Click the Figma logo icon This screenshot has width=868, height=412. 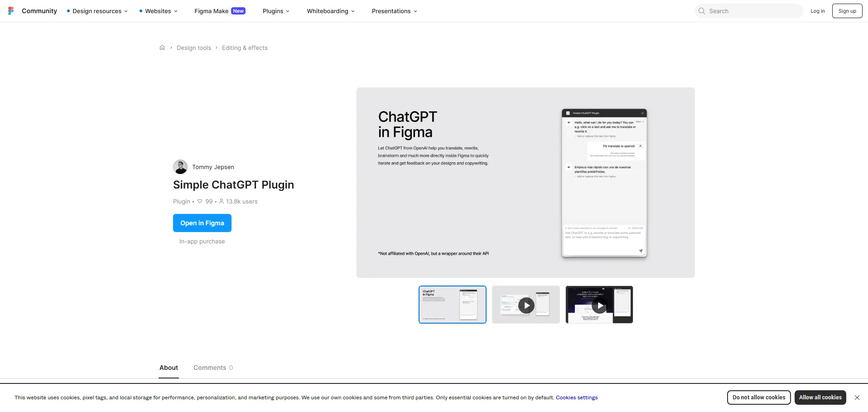pos(11,11)
